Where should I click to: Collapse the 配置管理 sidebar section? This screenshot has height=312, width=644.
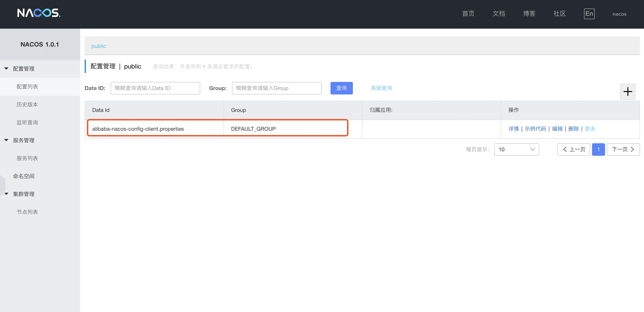coord(6,68)
